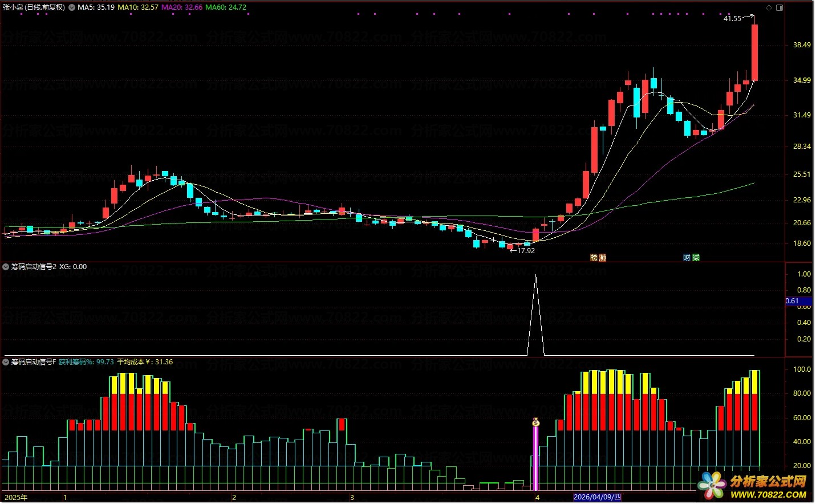Click the 减 holdings reduction marker
Image resolution: width=816 pixels, height=504 pixels.
(x=695, y=258)
